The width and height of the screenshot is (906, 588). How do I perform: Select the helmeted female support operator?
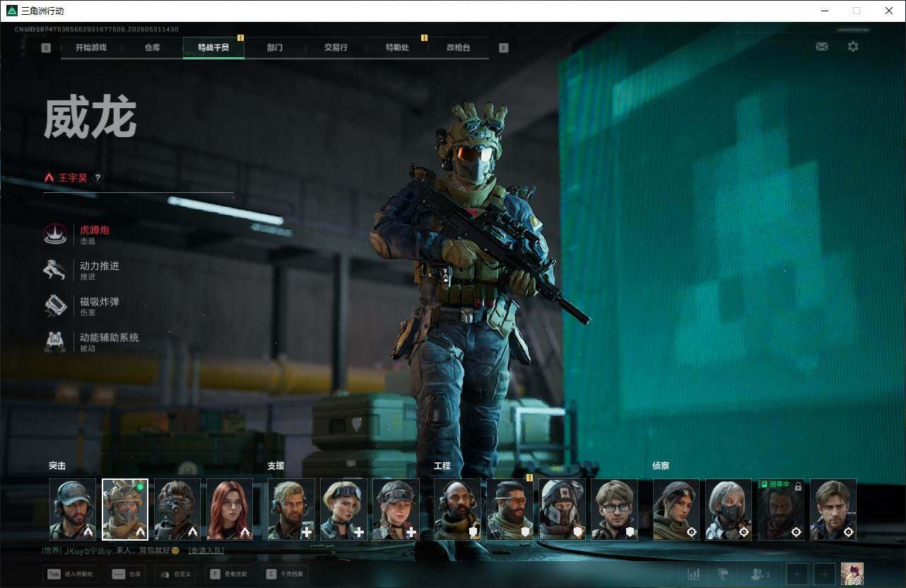(x=396, y=510)
